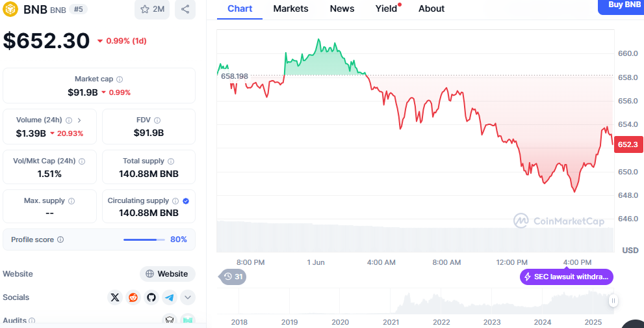Click the SEC lawsuit withdrawn event badge
This screenshot has height=328, width=644.
click(x=567, y=277)
